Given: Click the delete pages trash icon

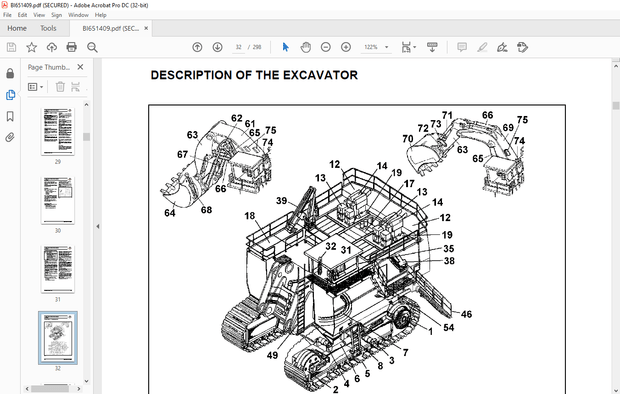Looking at the screenshot, I should [x=60, y=87].
